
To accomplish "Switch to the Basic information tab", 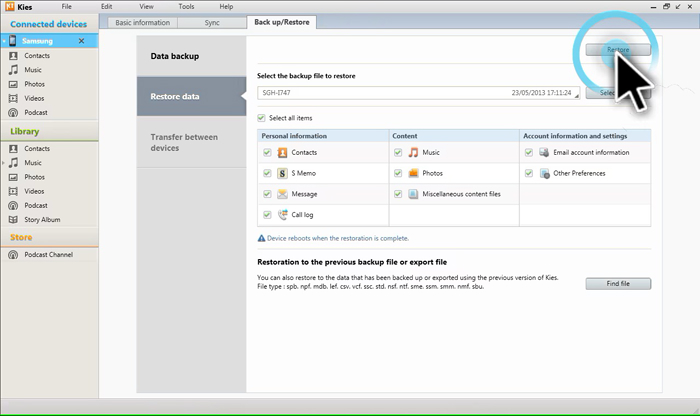I will coord(142,22).
